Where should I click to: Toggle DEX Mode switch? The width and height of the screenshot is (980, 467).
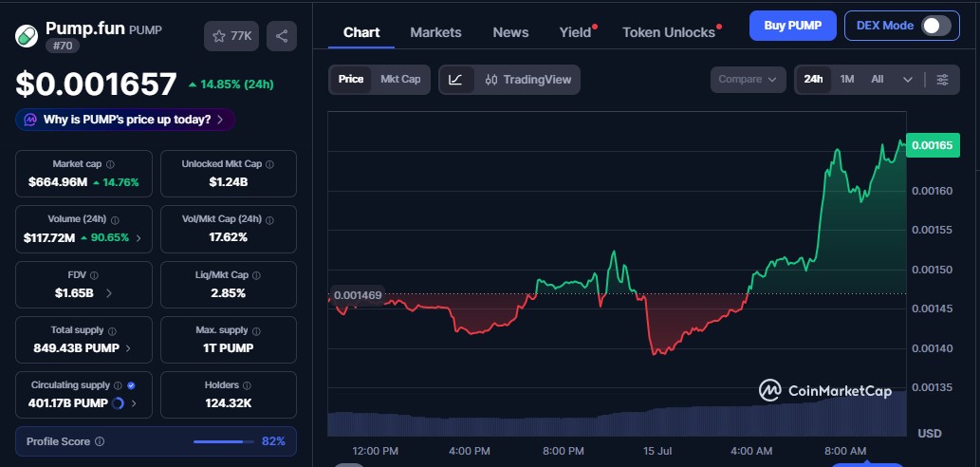pos(936,26)
